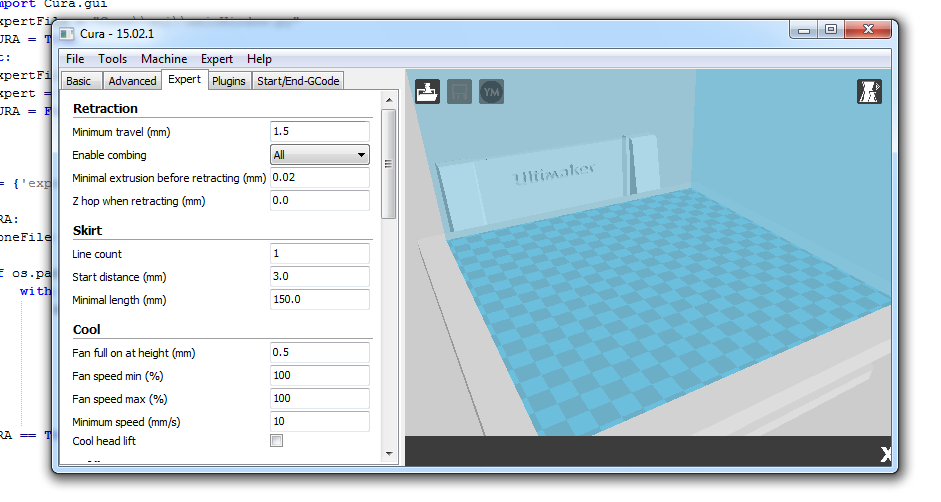Switch to the Basic tab
The width and height of the screenshot is (941, 502).
[79, 81]
